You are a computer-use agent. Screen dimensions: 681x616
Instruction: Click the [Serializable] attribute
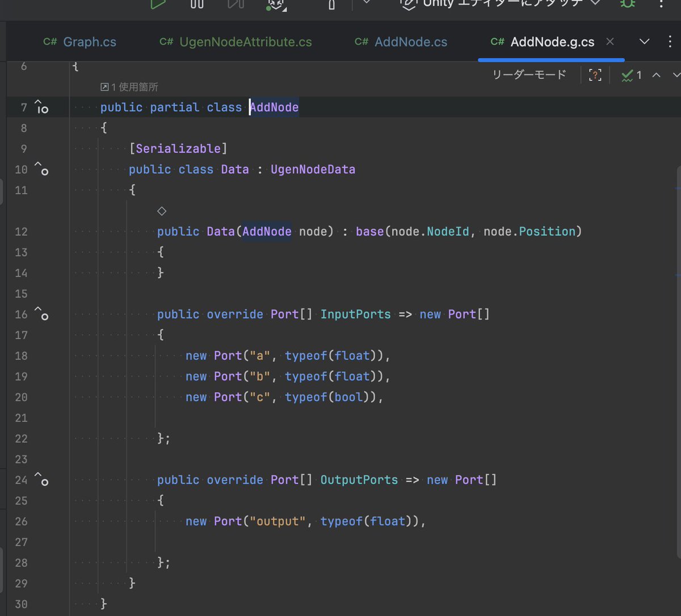tap(178, 149)
